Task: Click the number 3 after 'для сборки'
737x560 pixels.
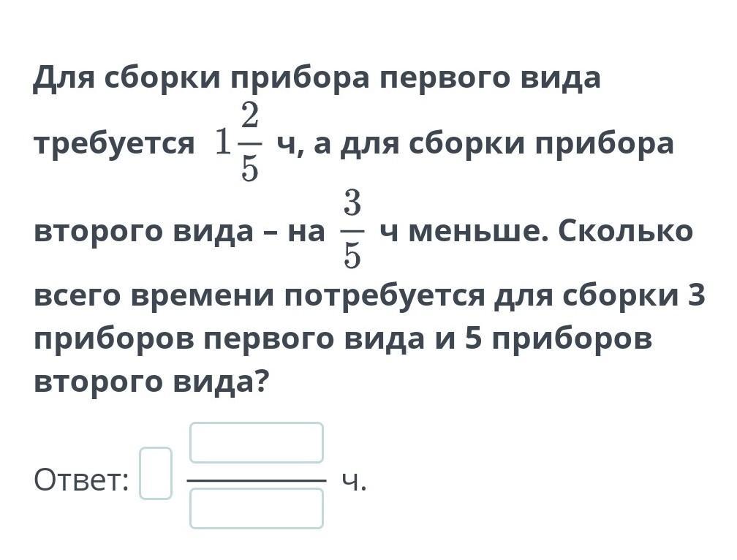Action: pos(695,296)
